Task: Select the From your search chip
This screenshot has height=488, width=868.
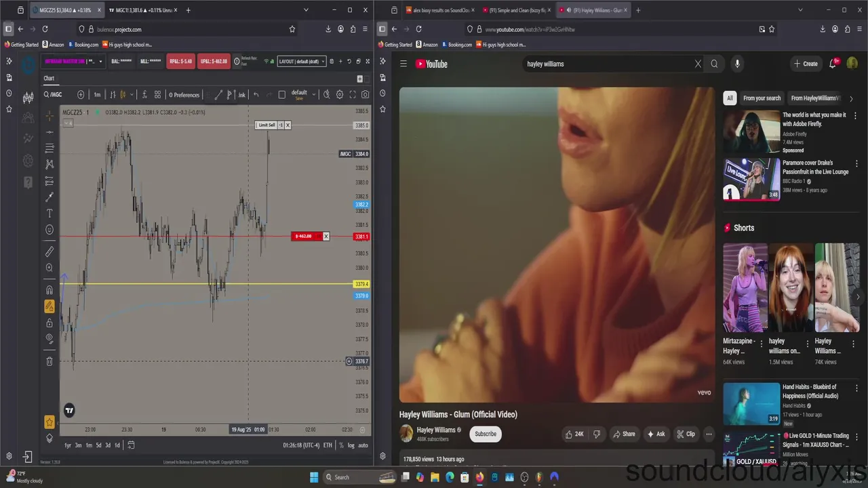Action: click(x=762, y=98)
